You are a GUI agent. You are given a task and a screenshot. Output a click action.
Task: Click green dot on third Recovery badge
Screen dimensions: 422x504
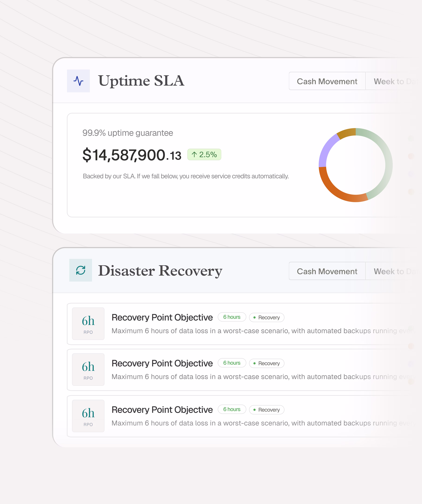(x=254, y=410)
